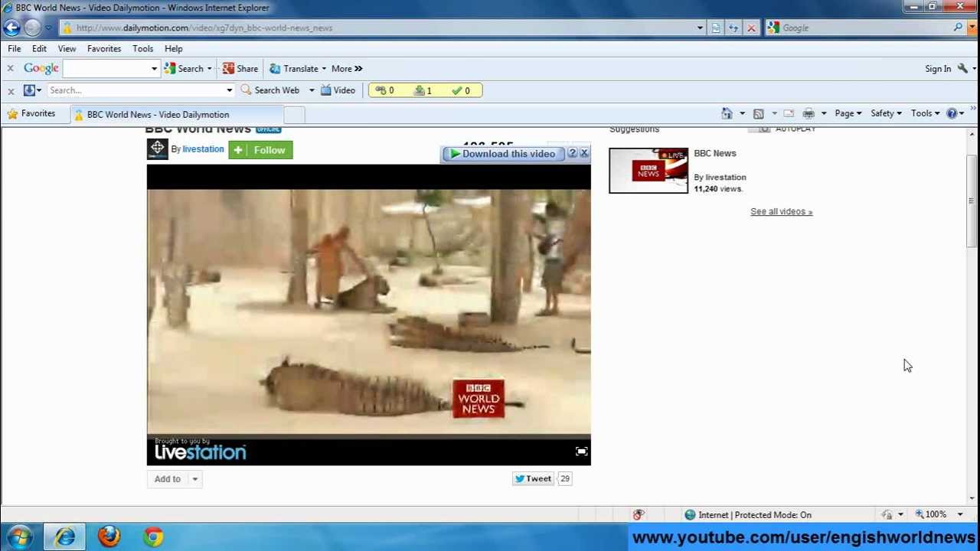Click the link counter showing 0
Viewport: 980px width, 551px height.
pyautogui.click(x=384, y=90)
